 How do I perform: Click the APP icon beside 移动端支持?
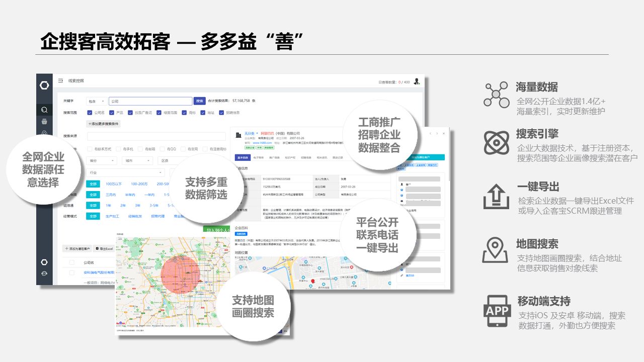(x=497, y=310)
